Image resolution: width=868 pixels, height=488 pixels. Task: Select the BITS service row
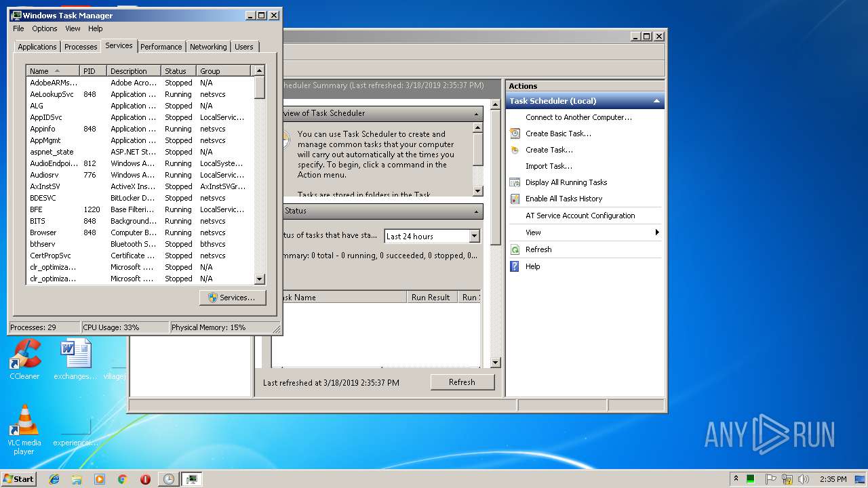140,221
